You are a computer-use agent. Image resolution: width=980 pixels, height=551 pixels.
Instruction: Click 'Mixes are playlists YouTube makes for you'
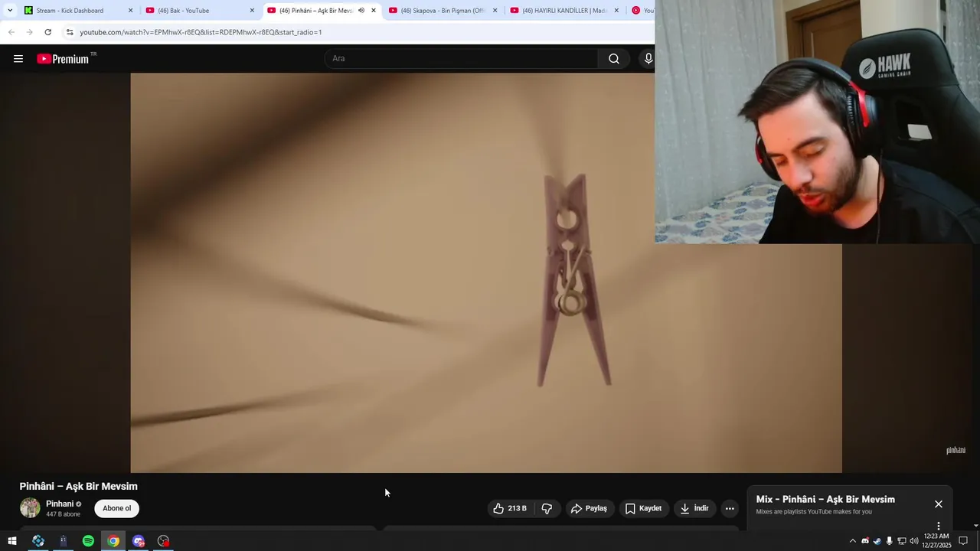coord(814,512)
